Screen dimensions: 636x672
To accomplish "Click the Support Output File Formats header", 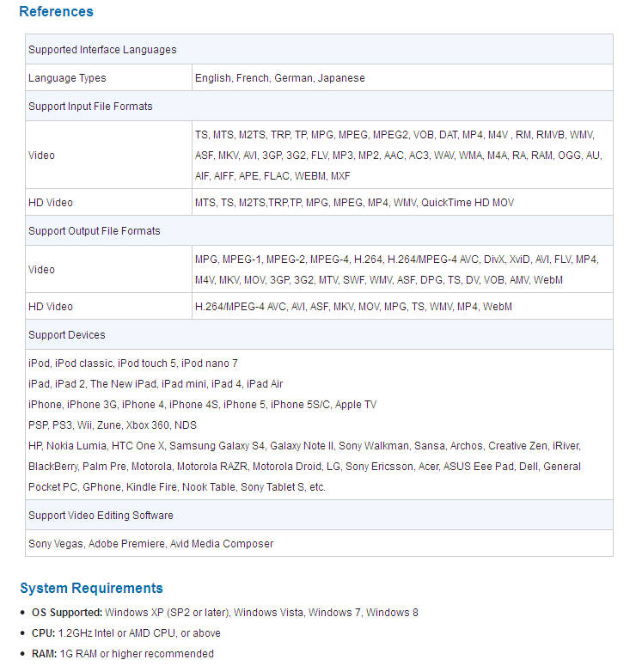I will coord(319,230).
